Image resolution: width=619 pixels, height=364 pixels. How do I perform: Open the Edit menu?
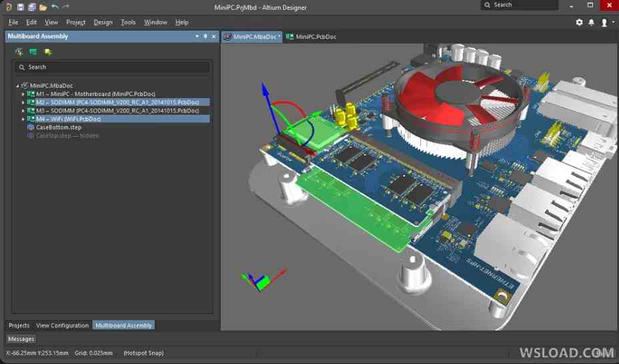click(x=31, y=23)
